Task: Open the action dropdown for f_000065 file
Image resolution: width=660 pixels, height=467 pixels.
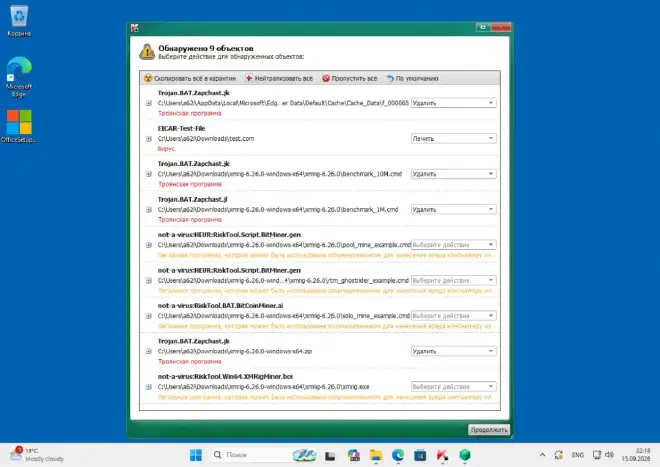Action: (453, 103)
